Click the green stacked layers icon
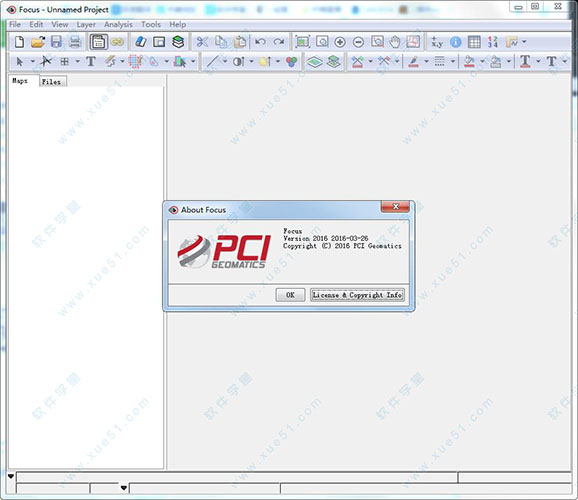Image resolution: width=578 pixels, height=500 pixels. 178,42
